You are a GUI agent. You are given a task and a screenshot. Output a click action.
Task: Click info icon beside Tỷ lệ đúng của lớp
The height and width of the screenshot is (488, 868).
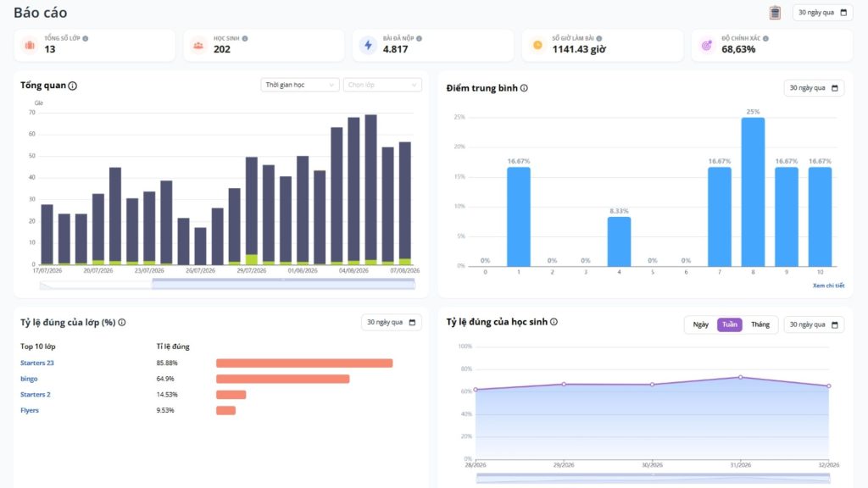[x=122, y=323]
